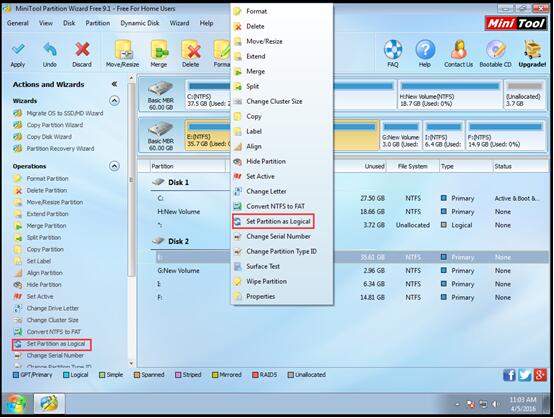Collapse the Operations section
Viewport: 554px width, 418px height.
click(114, 166)
